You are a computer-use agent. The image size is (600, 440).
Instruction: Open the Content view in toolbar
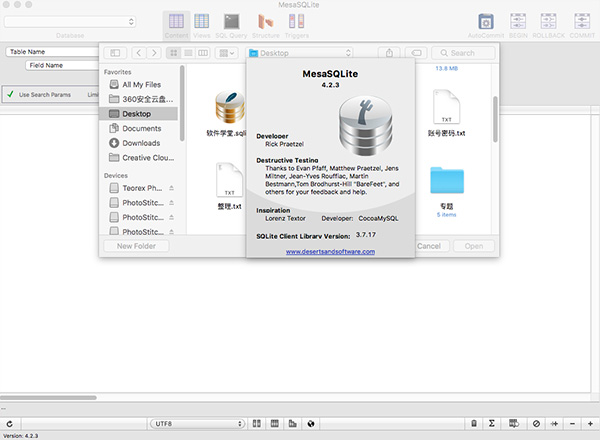pyautogui.click(x=176, y=26)
